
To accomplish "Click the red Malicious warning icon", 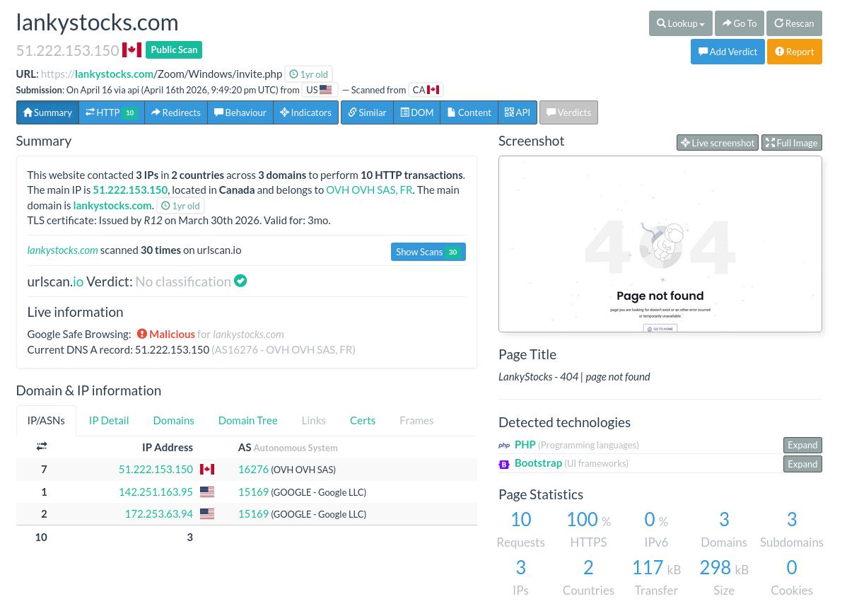I will tap(142, 334).
